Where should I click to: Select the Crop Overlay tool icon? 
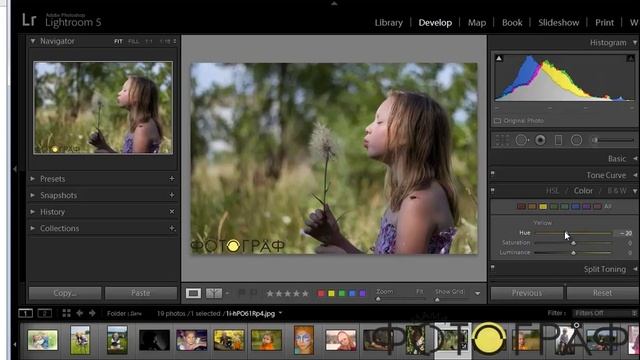point(502,140)
